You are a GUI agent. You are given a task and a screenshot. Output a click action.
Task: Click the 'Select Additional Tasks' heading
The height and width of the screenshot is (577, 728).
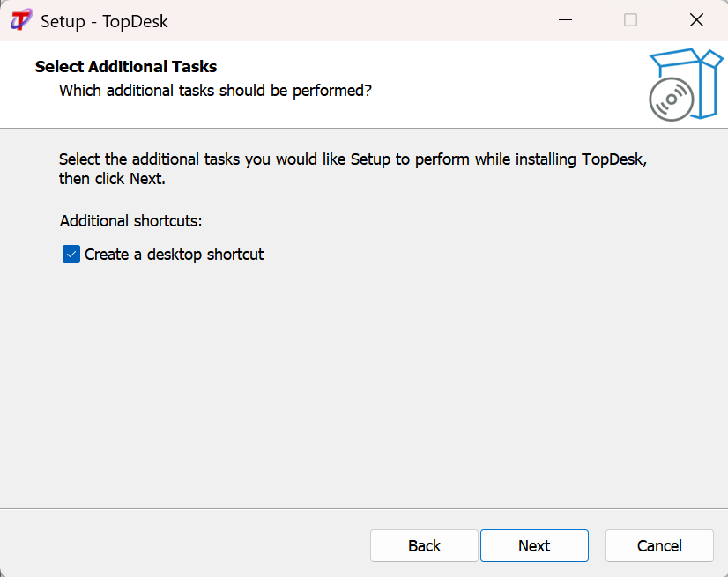point(126,67)
